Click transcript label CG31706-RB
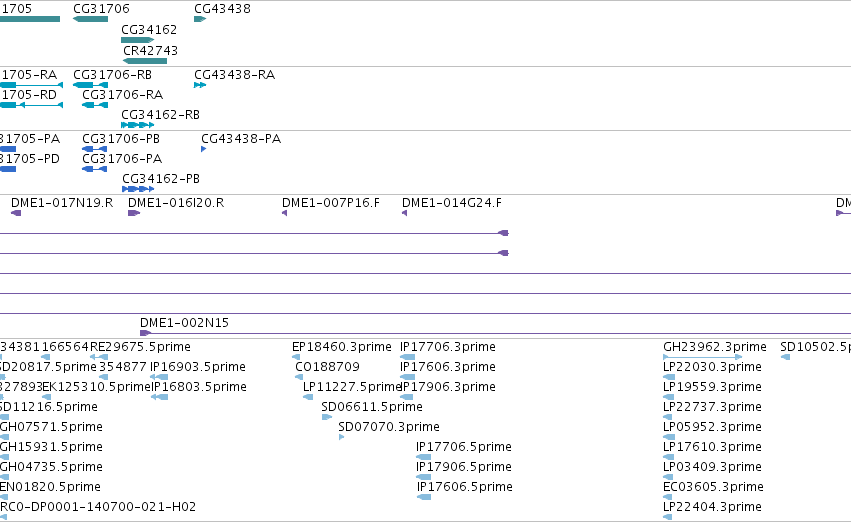 [112, 74]
